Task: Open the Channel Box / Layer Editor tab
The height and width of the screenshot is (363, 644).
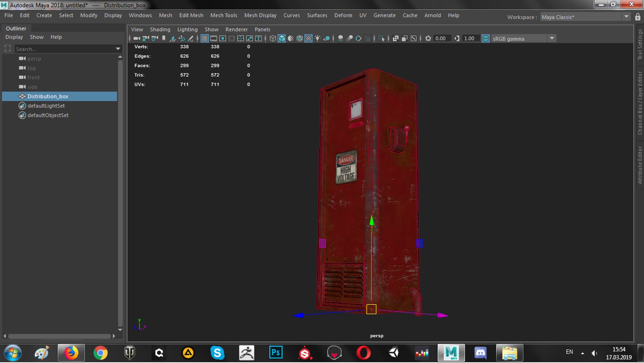Action: coord(640,103)
